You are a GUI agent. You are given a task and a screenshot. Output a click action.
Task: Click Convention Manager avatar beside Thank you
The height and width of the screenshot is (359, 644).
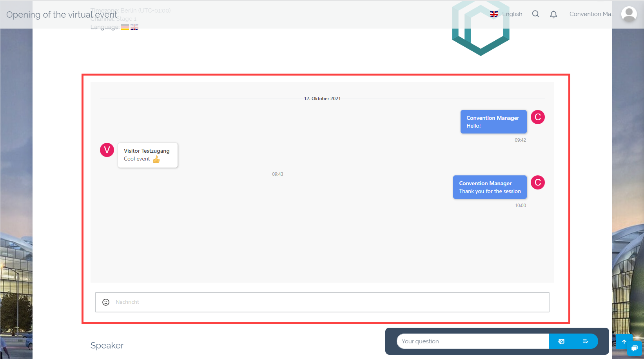538,182
